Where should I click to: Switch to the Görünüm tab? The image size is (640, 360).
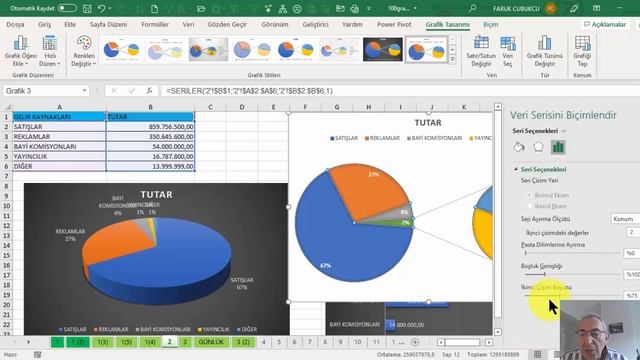pyautogui.click(x=275, y=24)
